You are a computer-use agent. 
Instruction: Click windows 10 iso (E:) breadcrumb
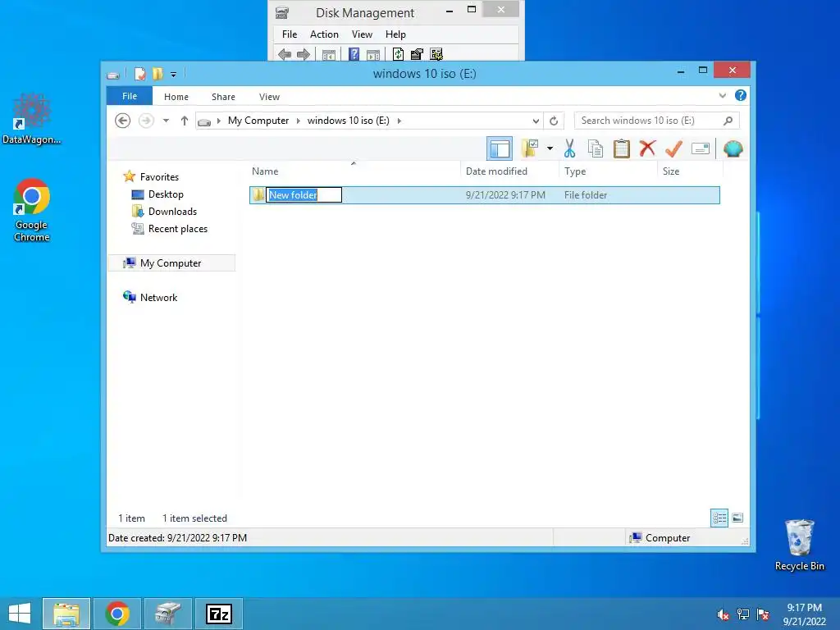pyautogui.click(x=348, y=121)
